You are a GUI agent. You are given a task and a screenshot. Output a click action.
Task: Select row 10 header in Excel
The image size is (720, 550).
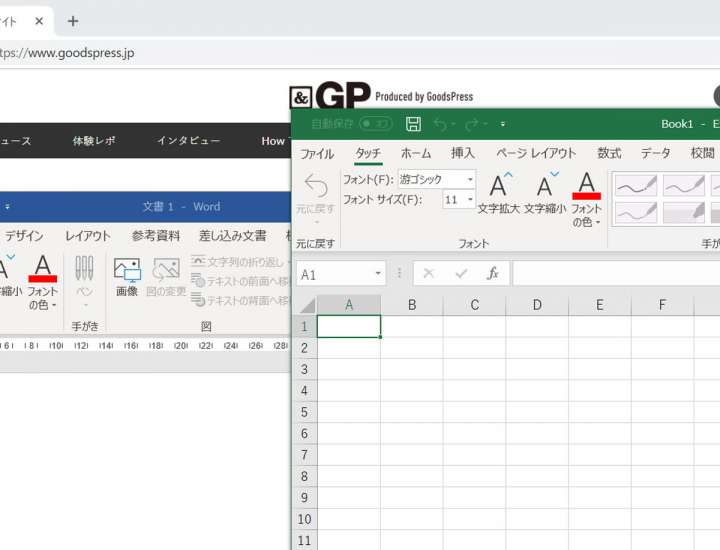pyautogui.click(x=304, y=519)
